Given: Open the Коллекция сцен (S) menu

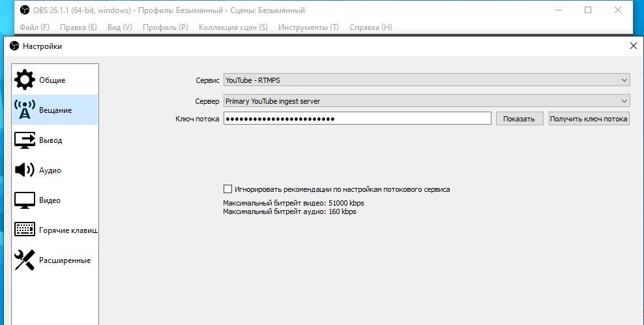Looking at the screenshot, I should tap(233, 27).
